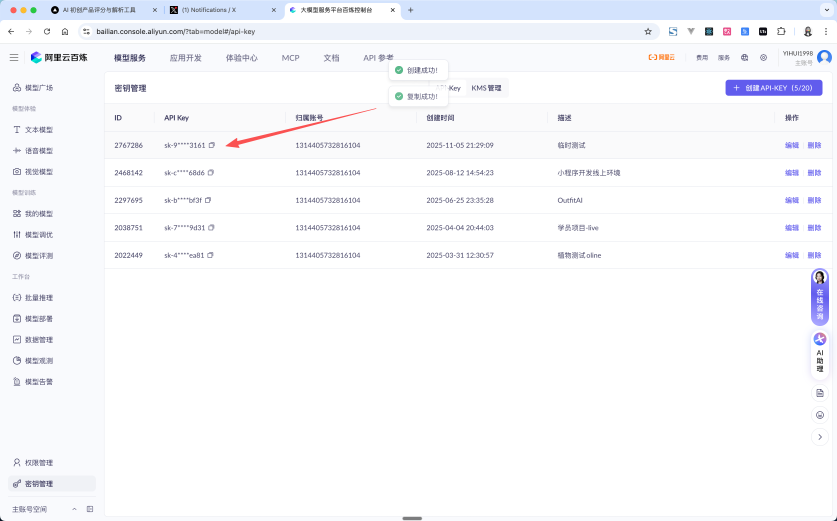Open 在线咨询 online consultation widget

[820, 297]
